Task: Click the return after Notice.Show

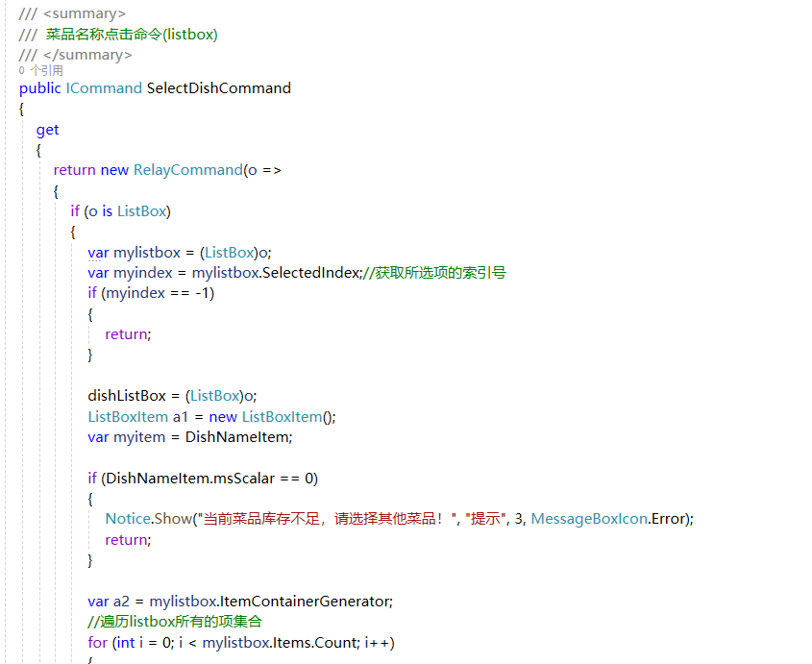Action: (128, 540)
